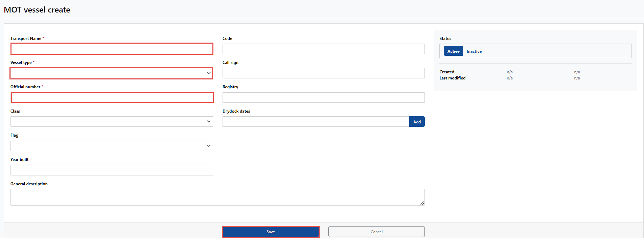Image resolution: width=644 pixels, height=238 pixels.
Task: Click the Drydock dates input
Action: pos(316,121)
